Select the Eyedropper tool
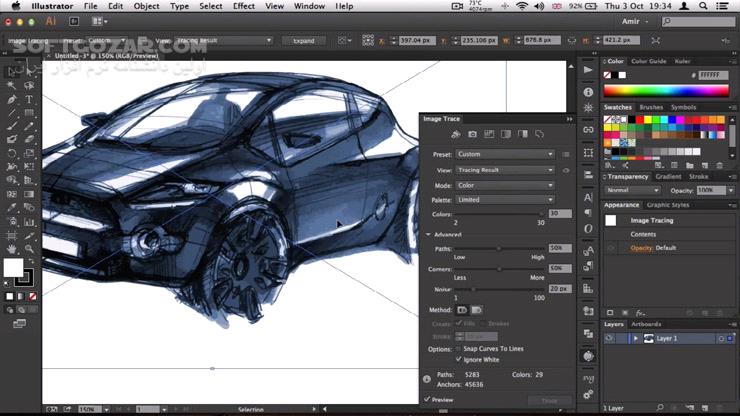Viewport: 740px width, 416px height. [x=11, y=207]
